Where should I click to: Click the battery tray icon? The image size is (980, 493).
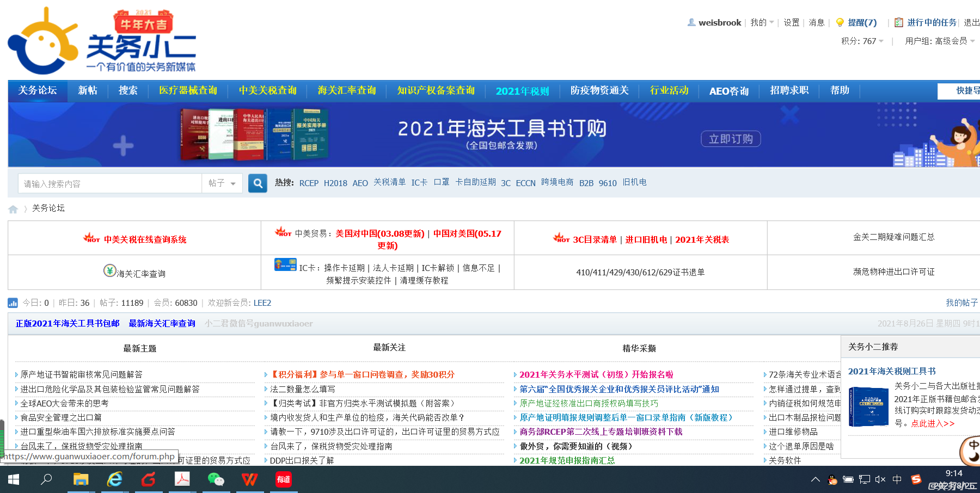848,479
